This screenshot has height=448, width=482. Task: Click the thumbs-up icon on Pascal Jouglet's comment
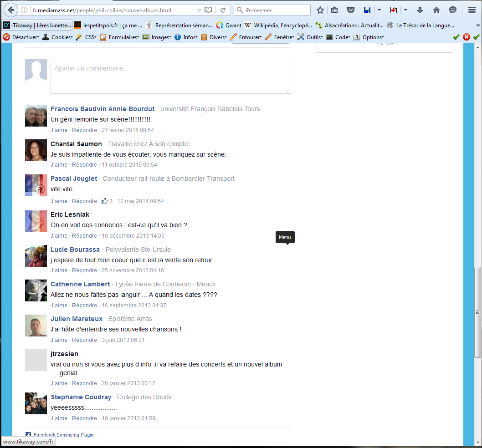pyautogui.click(x=105, y=201)
